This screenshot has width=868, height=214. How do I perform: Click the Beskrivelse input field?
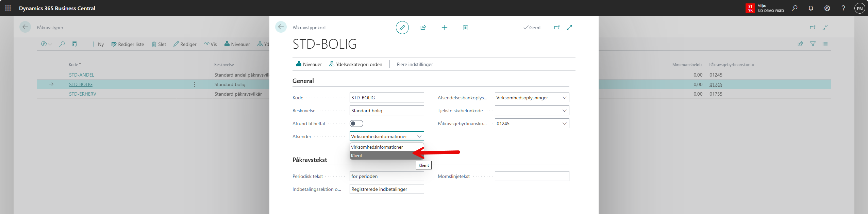[x=387, y=111]
